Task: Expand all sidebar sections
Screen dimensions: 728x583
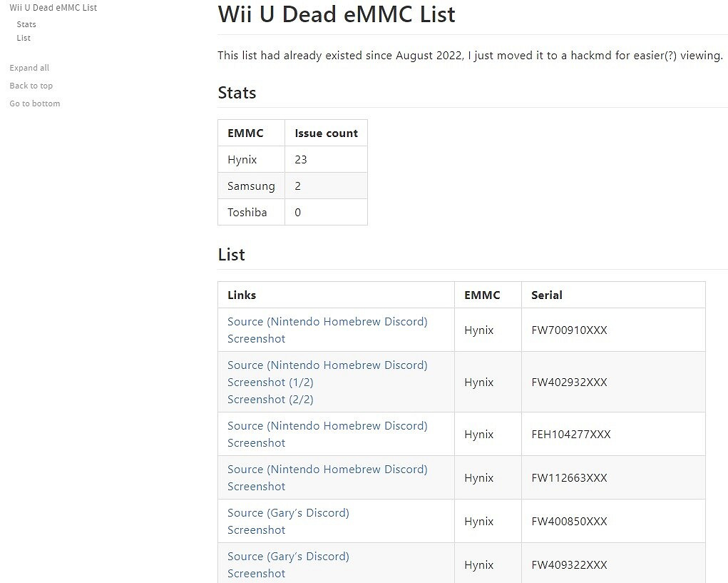Action: pos(29,68)
